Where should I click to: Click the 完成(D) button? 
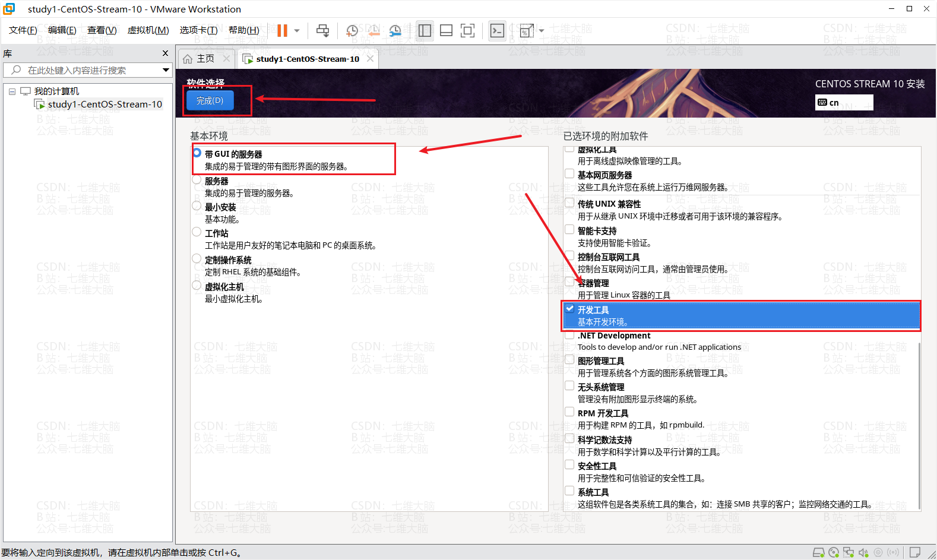pyautogui.click(x=210, y=100)
